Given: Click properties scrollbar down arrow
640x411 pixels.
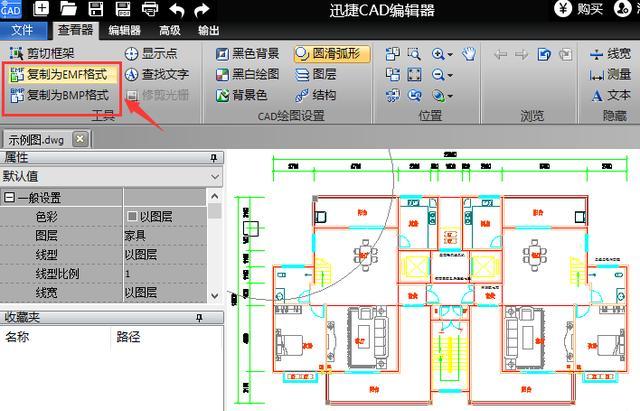Looking at the screenshot, I should pos(215,296).
